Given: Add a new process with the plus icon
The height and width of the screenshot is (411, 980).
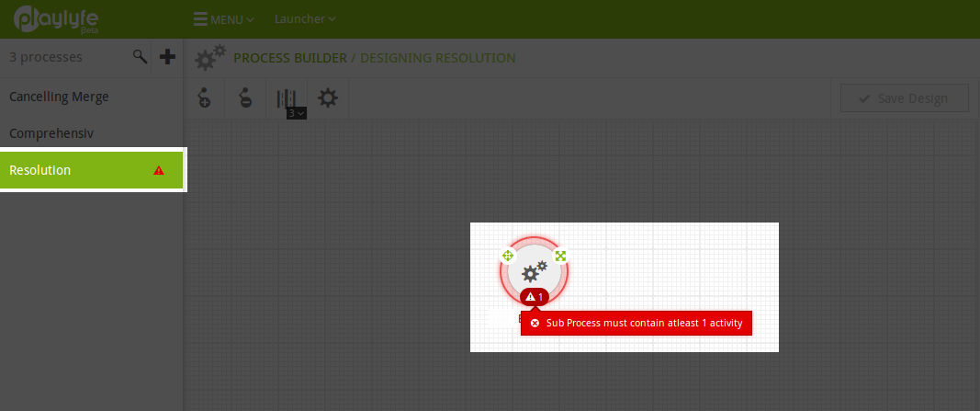Looking at the screenshot, I should coord(167,57).
